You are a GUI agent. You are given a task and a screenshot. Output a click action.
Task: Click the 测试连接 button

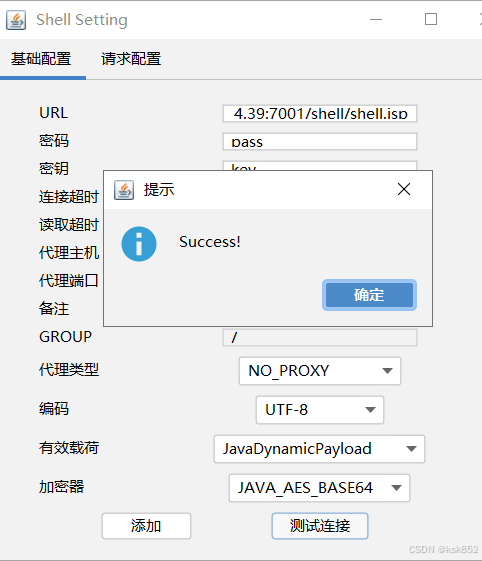320,526
